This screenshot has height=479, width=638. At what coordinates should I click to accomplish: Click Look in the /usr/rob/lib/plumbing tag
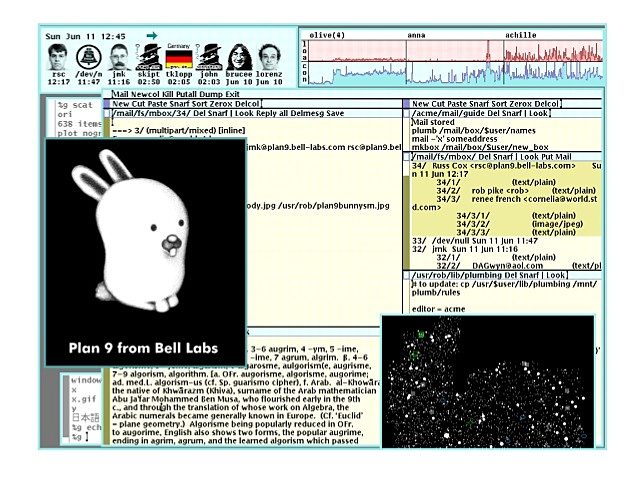click(x=555, y=276)
